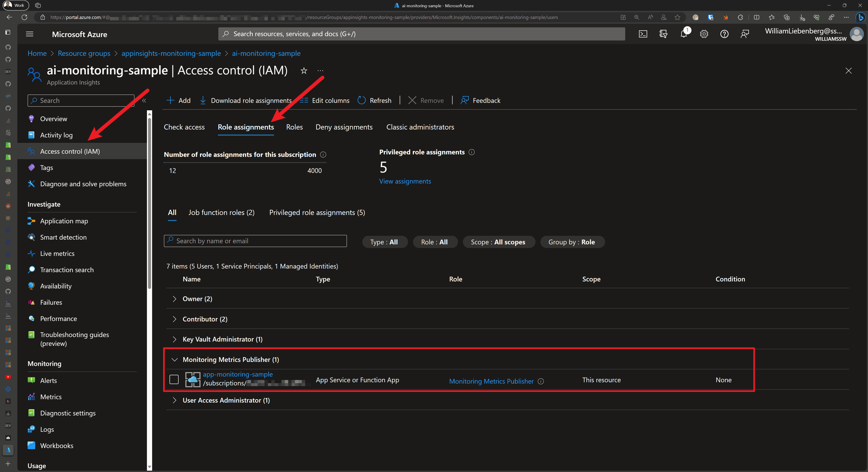The image size is (868, 472).
Task: Expand the User Access Administrator group
Action: tap(174, 400)
